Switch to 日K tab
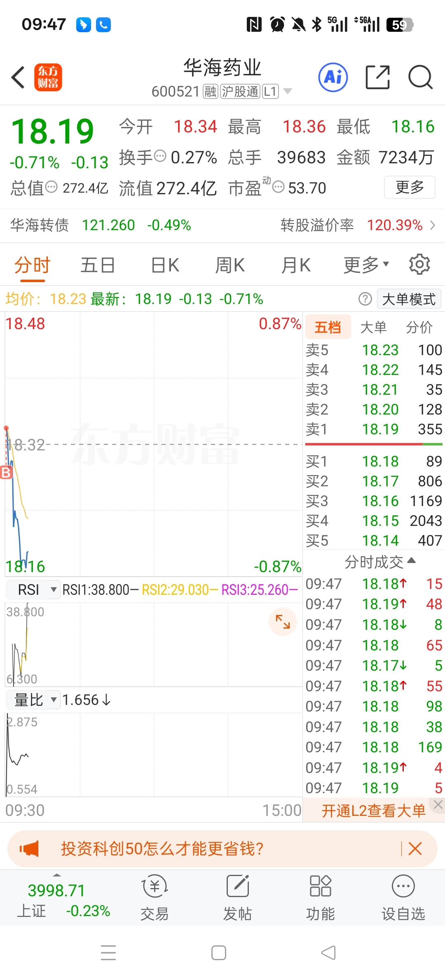 (165, 265)
